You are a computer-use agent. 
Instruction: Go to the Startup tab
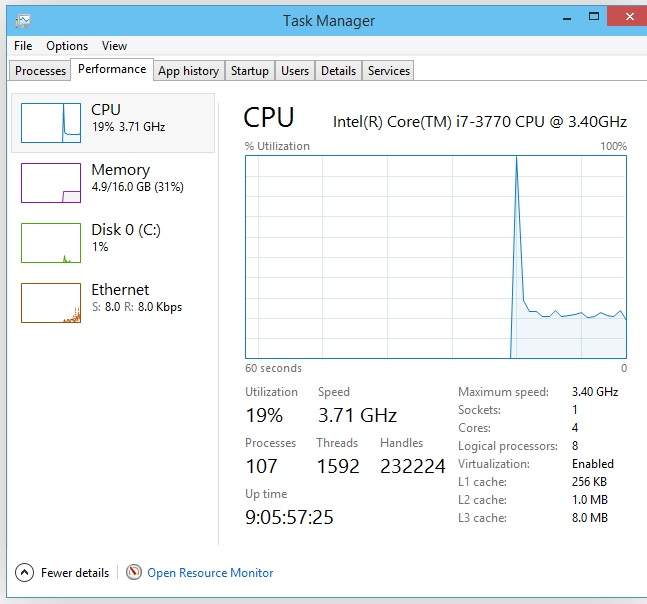tap(249, 71)
